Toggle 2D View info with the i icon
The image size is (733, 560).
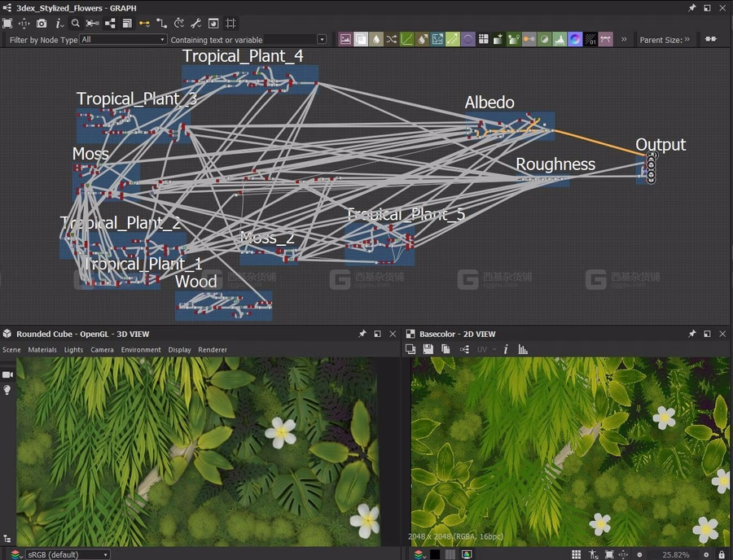click(506, 349)
